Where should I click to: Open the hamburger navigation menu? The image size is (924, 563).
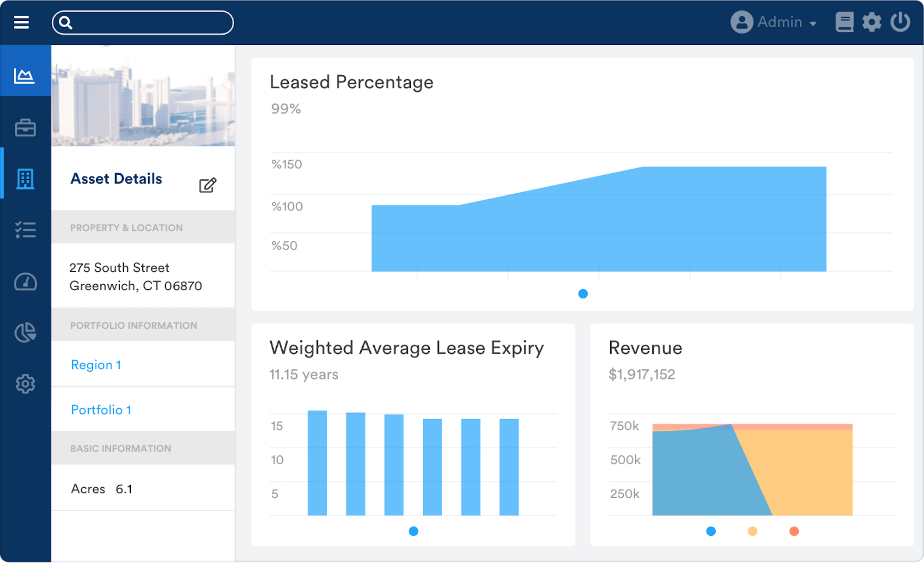click(21, 22)
